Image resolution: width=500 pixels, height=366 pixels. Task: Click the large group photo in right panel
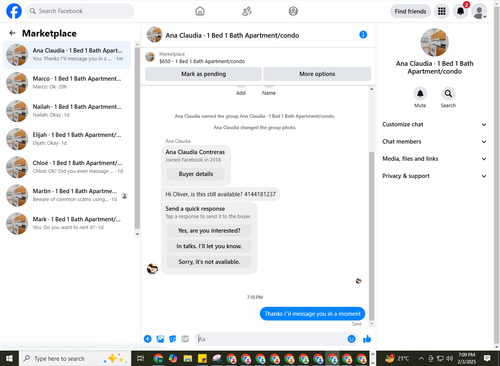(434, 42)
